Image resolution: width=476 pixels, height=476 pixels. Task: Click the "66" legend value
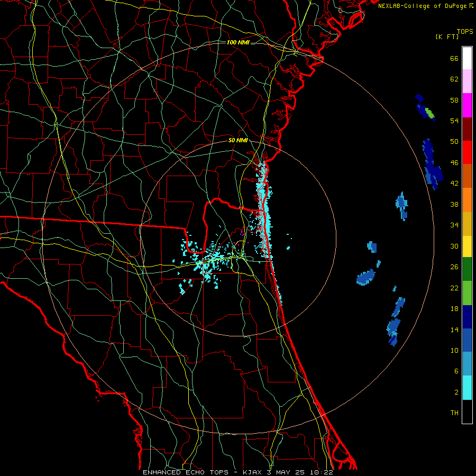[x=454, y=58]
